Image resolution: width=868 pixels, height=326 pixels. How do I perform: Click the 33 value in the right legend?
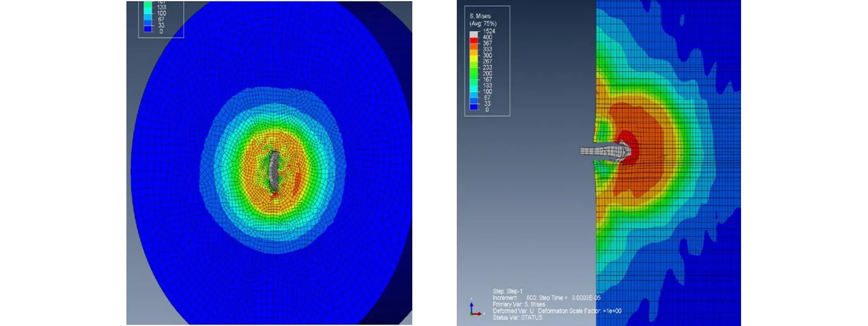click(487, 103)
